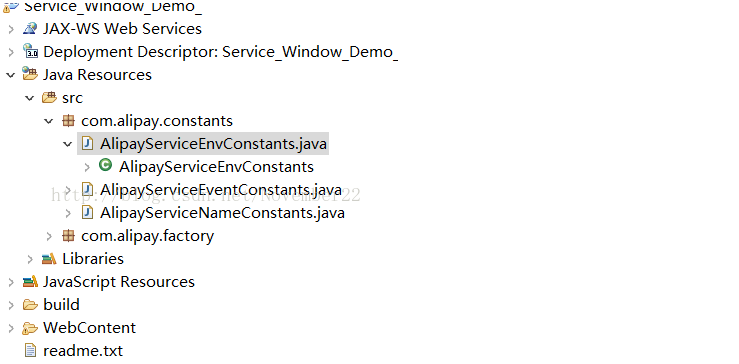
Task: Expand the WebContent folder
Action: (x=11, y=328)
